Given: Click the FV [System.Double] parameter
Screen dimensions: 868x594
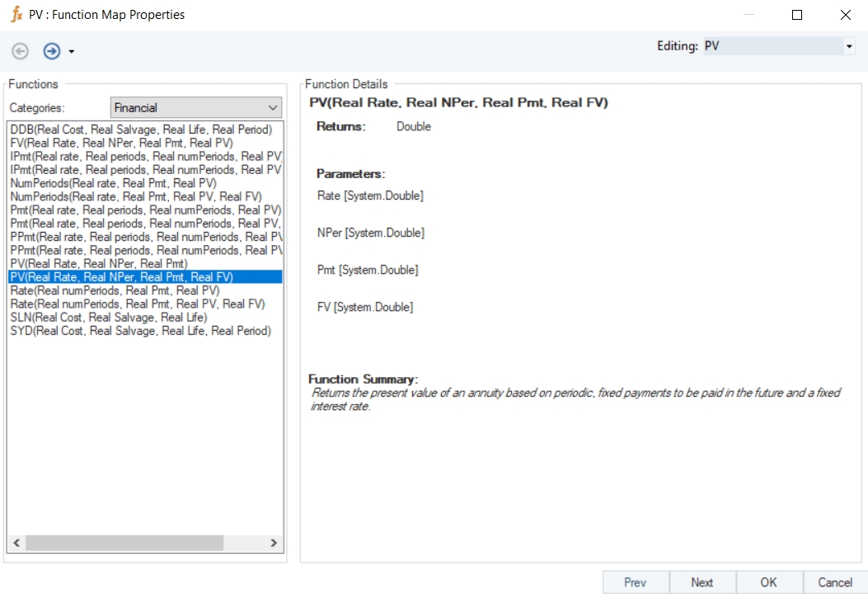Looking at the screenshot, I should pyautogui.click(x=365, y=307).
